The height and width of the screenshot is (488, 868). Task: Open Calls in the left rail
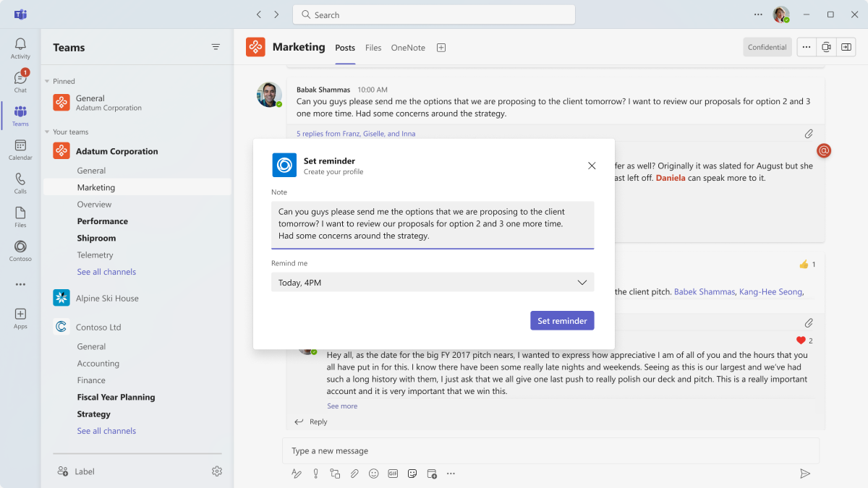tap(20, 183)
